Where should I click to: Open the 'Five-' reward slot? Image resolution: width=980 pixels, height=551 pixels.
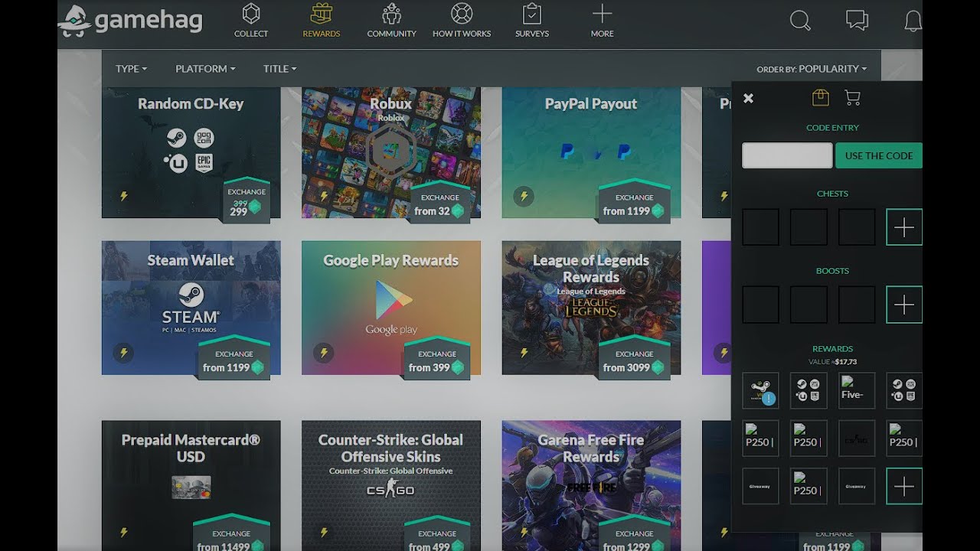(857, 391)
